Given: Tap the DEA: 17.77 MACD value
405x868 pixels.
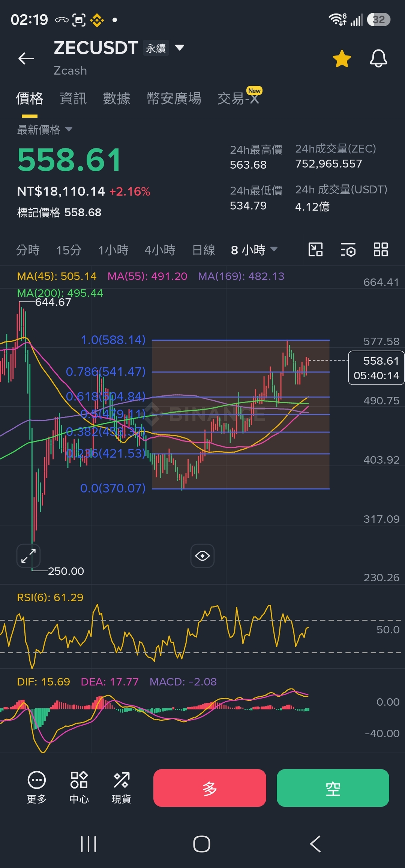Looking at the screenshot, I should click(110, 682).
